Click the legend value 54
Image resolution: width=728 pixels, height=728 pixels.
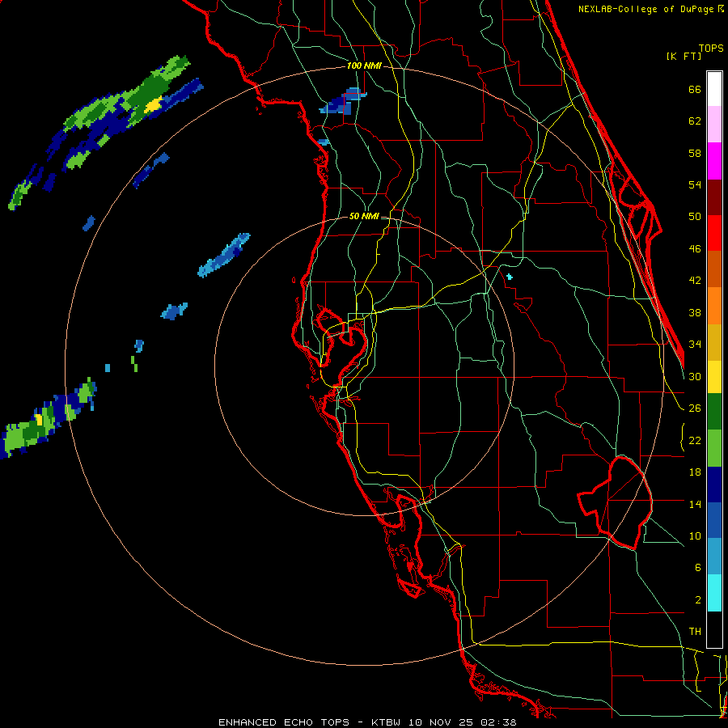tap(695, 184)
